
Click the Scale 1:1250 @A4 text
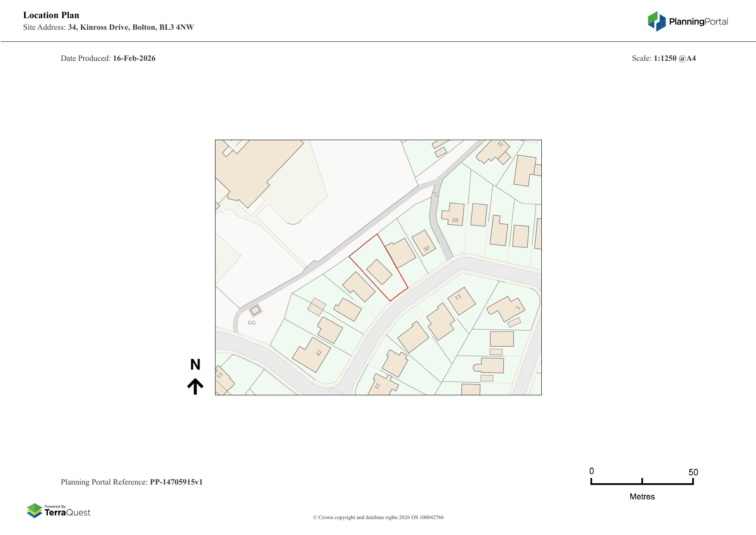pyautogui.click(x=663, y=58)
